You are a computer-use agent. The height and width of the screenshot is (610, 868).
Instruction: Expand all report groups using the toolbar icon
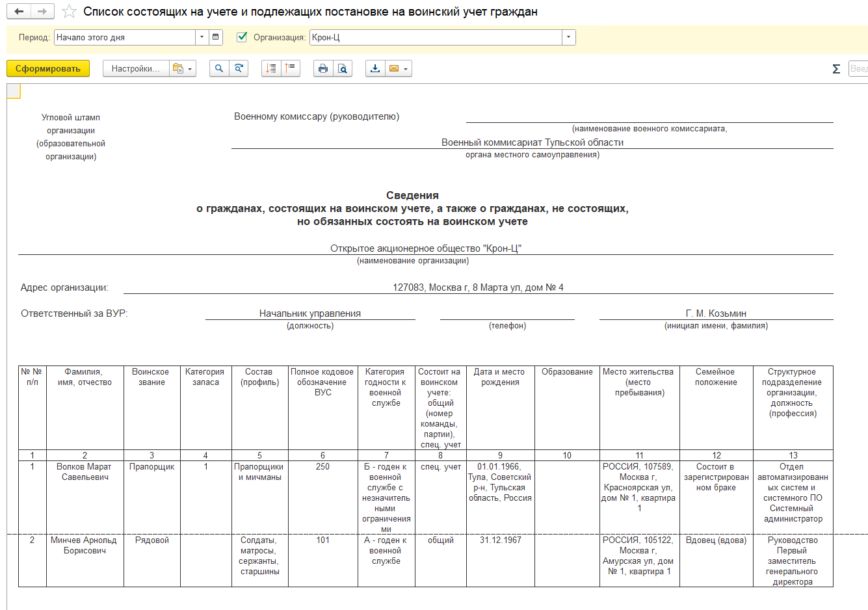(291, 68)
